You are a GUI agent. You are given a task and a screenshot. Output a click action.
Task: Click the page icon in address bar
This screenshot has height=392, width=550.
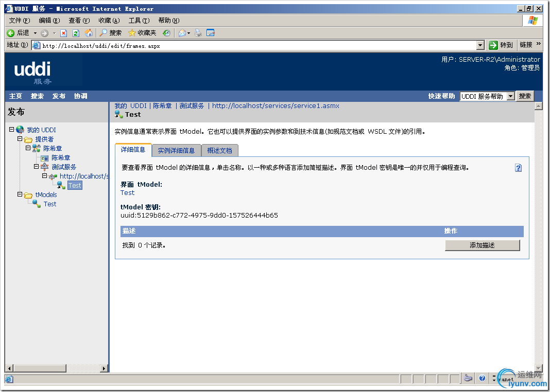(x=36, y=45)
